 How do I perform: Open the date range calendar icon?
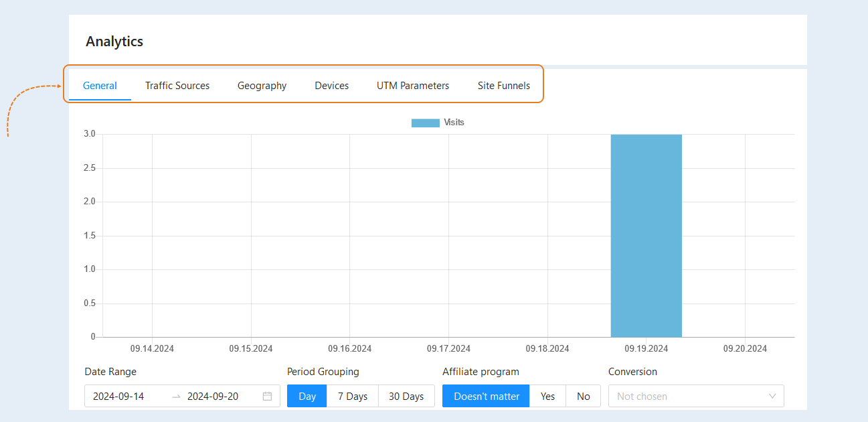[x=267, y=397]
